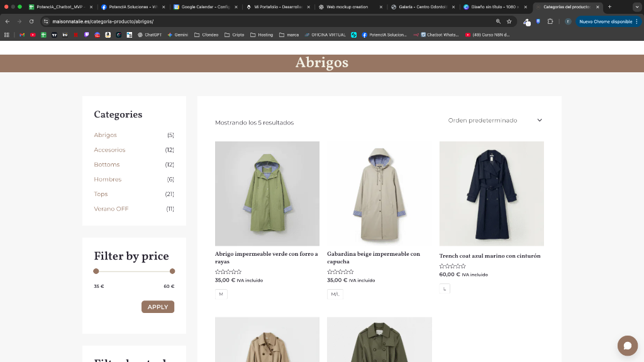This screenshot has height=362, width=644.
Task: Open the Chrome extensions puzzle icon
Action: (x=550, y=21)
